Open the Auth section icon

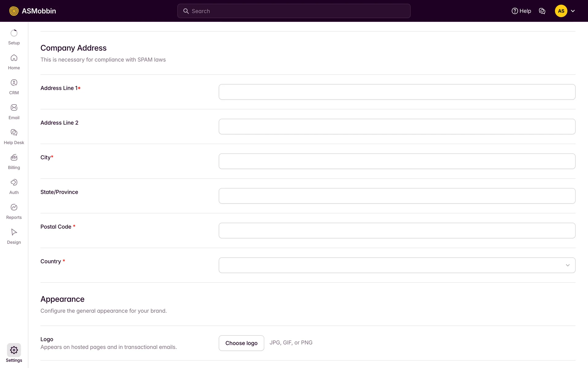(x=14, y=182)
